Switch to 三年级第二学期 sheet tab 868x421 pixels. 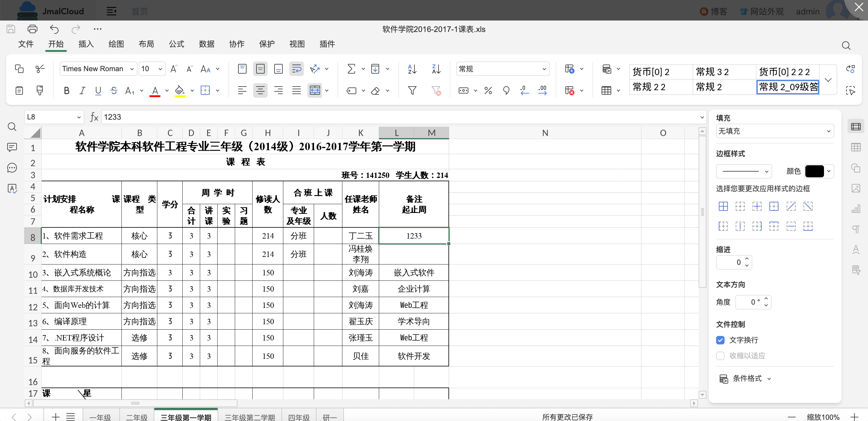(x=250, y=417)
